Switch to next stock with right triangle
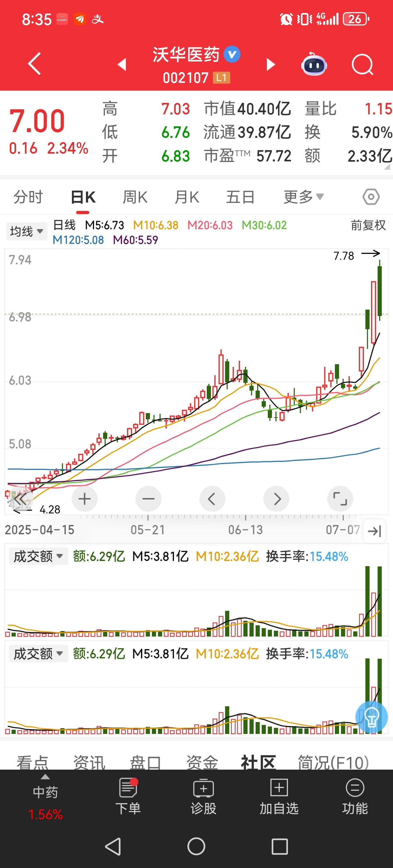Screen dimensions: 393x868 271,64
